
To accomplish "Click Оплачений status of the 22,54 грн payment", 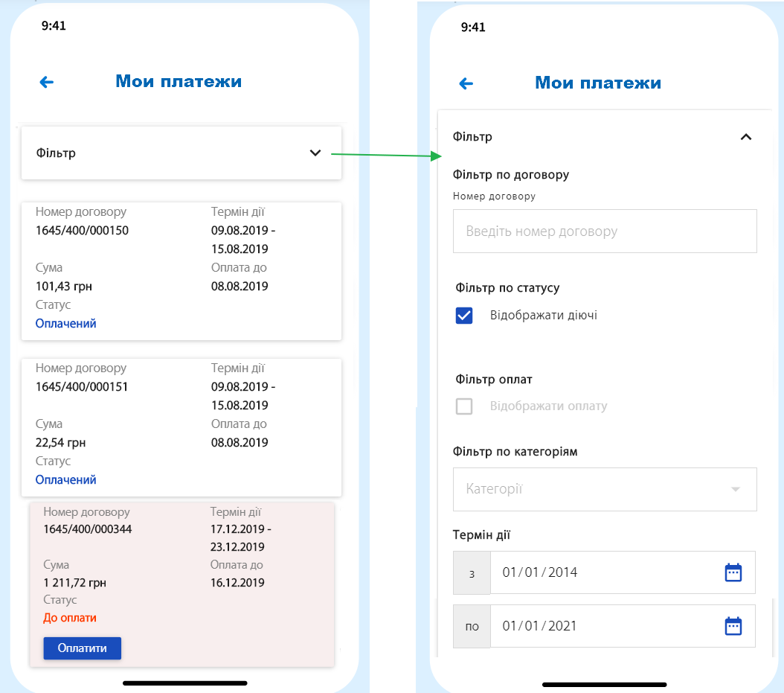I will [66, 480].
